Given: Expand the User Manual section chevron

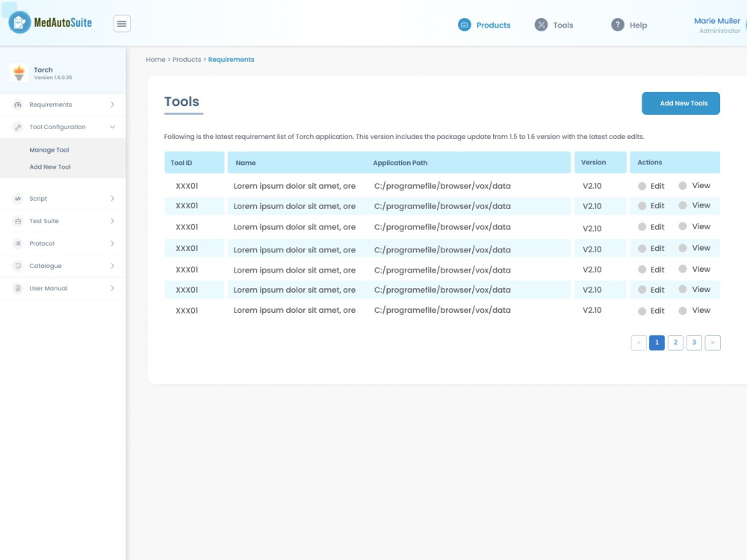Looking at the screenshot, I should pos(113,287).
